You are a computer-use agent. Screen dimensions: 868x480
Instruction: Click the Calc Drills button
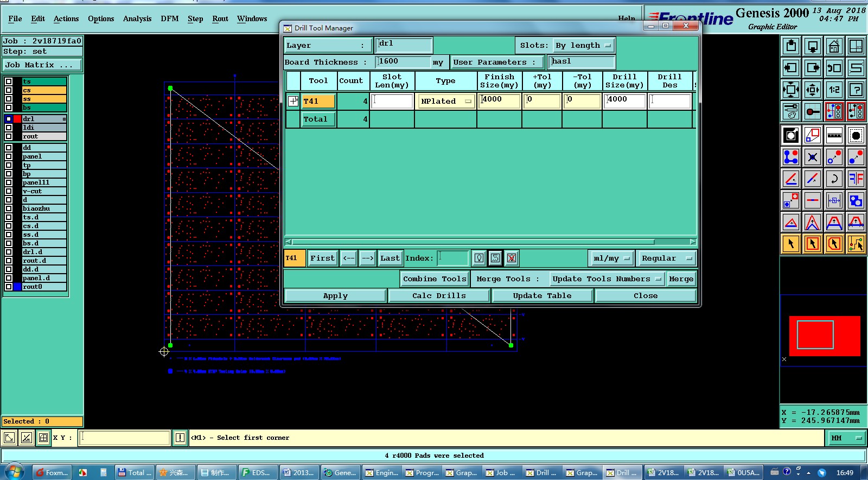(438, 295)
